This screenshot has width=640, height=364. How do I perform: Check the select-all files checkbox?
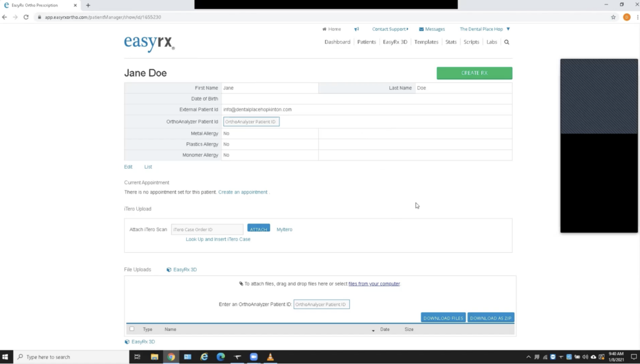coord(131,329)
